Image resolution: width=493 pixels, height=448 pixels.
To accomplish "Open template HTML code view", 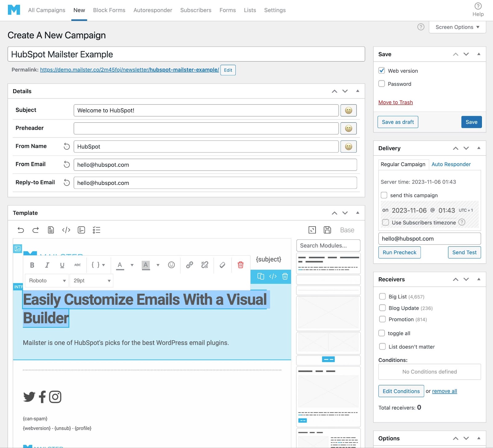I will (x=66, y=230).
